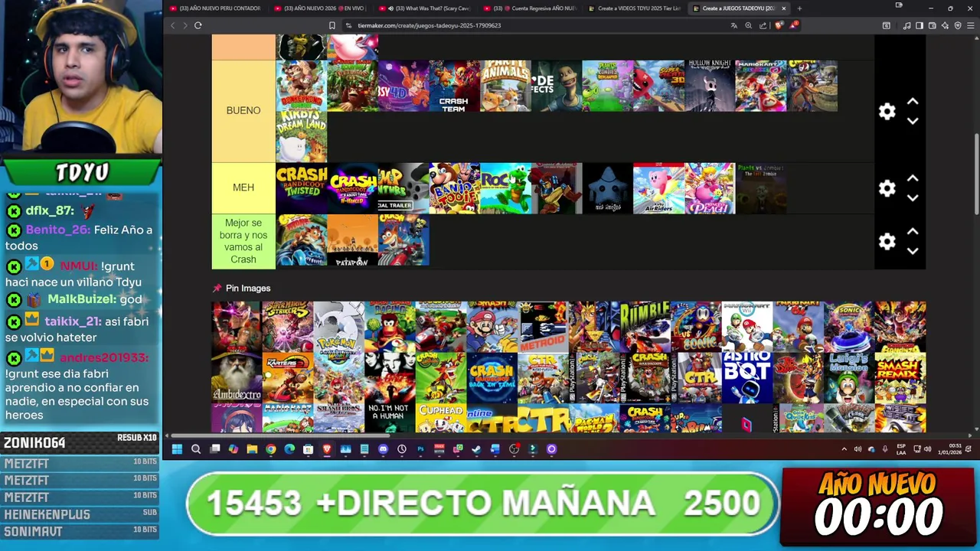Open the ESP LAA language indicator
980x551 pixels.
coord(901,449)
